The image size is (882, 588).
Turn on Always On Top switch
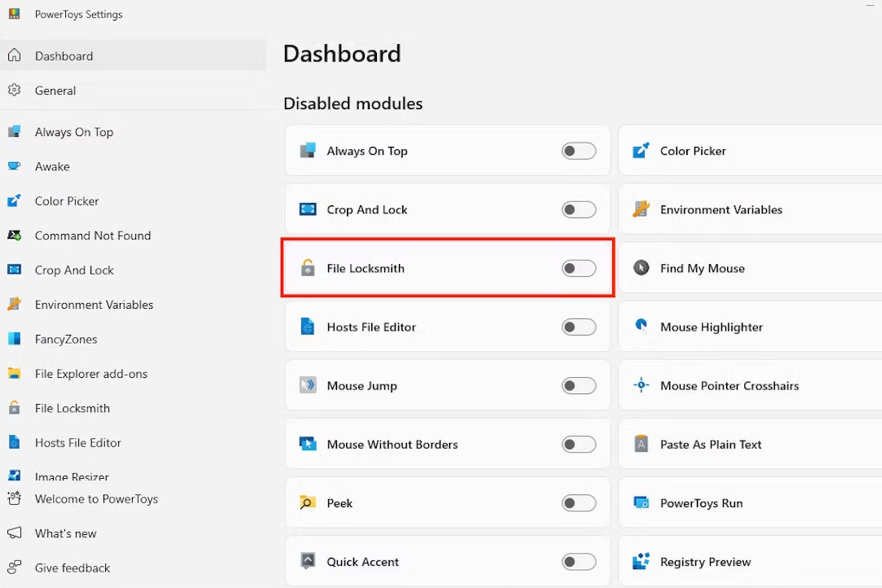(578, 151)
